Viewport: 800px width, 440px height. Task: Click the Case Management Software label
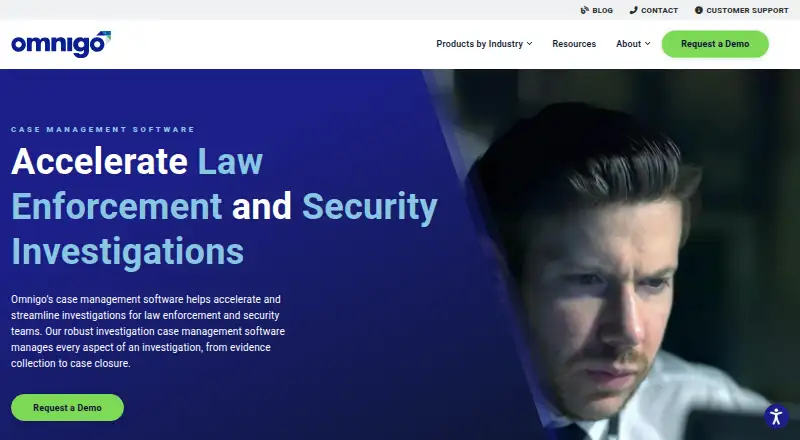point(103,130)
